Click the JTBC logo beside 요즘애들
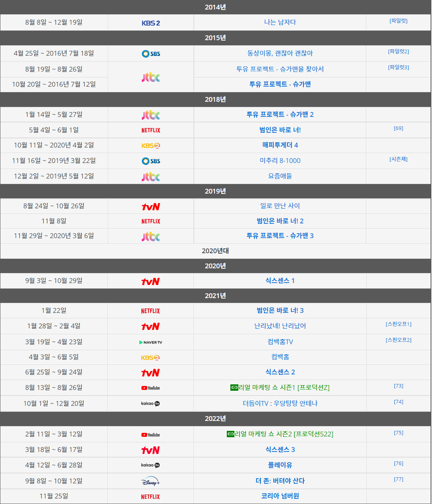The width and height of the screenshot is (433, 504). coord(151,176)
